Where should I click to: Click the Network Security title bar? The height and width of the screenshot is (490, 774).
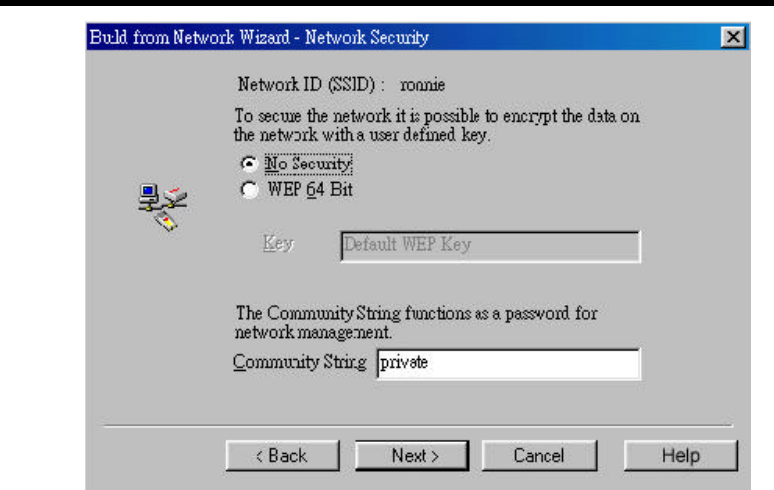pyautogui.click(x=404, y=37)
